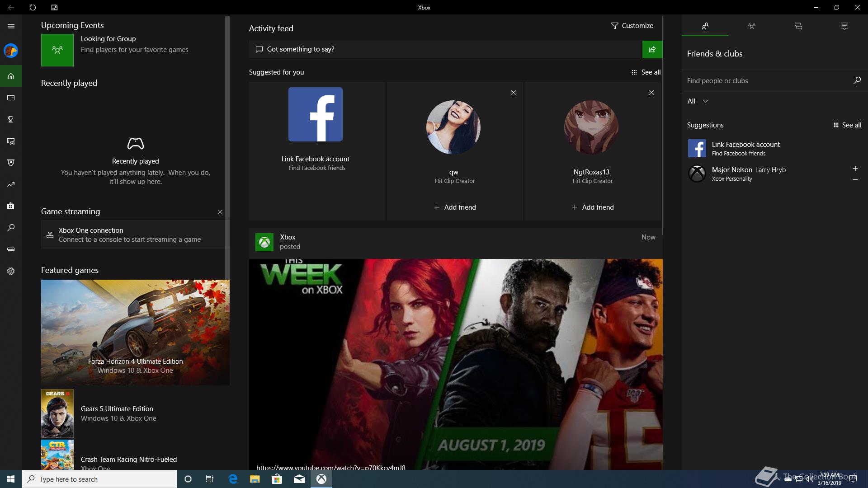Click See all in Suggested for you
868x488 pixels.
pyautogui.click(x=646, y=72)
